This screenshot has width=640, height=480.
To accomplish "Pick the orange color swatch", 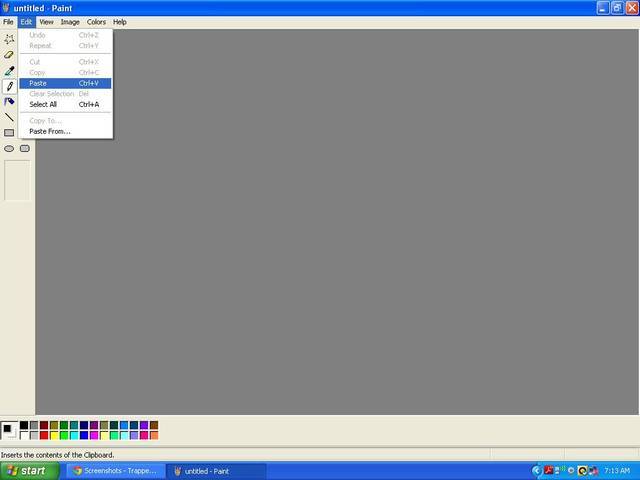I will tap(154, 436).
